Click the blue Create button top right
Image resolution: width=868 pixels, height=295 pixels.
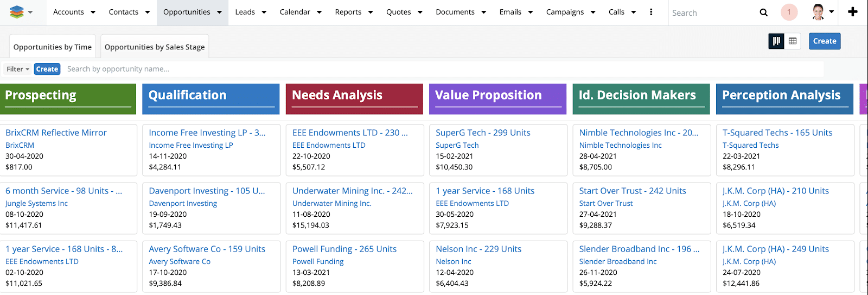click(x=825, y=41)
